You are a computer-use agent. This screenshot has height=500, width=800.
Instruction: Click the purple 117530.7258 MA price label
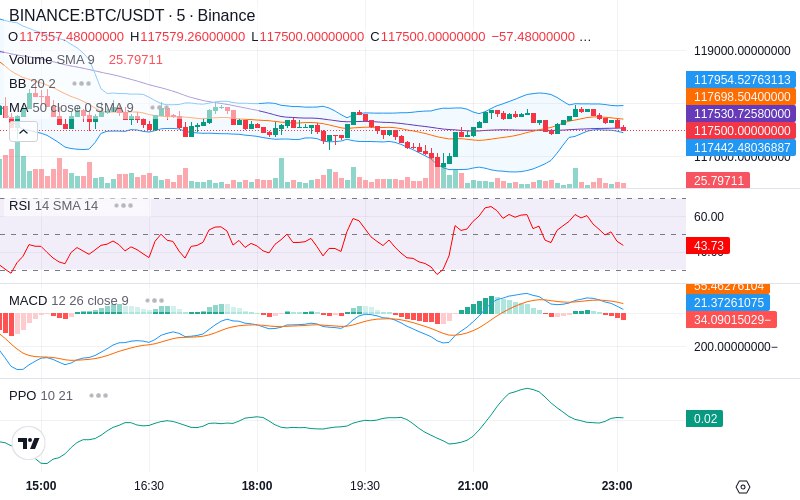point(741,113)
